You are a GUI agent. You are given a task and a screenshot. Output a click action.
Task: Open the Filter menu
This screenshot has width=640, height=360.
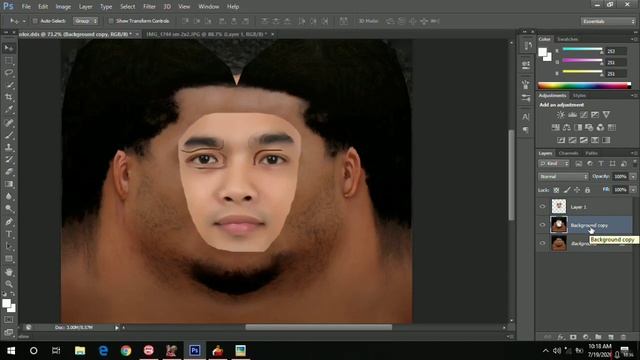[149, 7]
